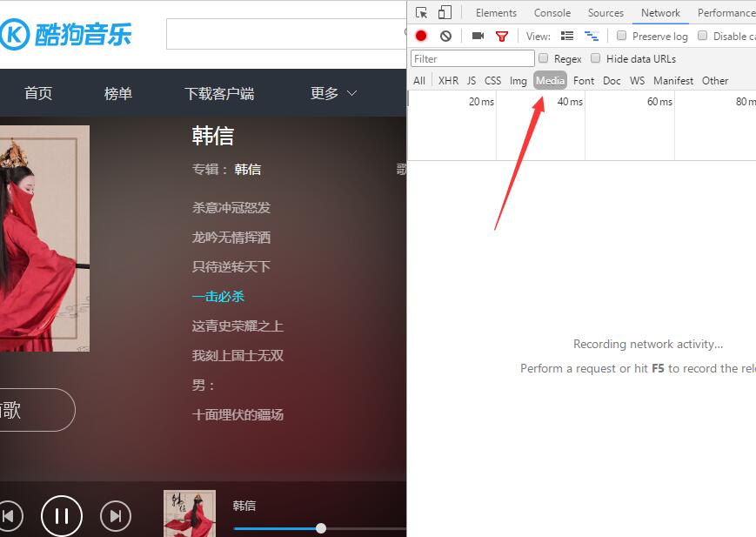Enable Hide data URLs

pos(595,58)
